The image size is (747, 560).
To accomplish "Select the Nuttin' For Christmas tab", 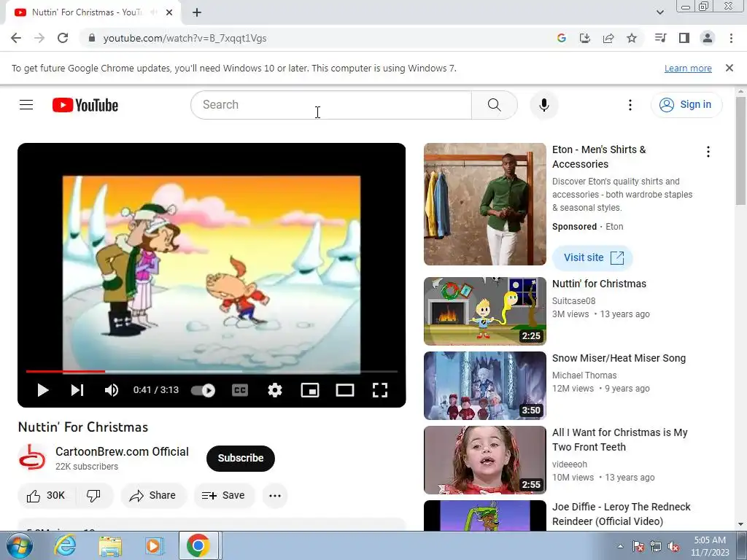I will [x=93, y=12].
